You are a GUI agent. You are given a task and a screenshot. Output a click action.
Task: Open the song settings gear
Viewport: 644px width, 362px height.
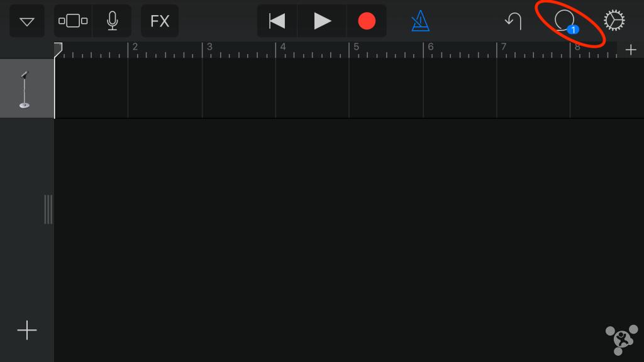614,21
